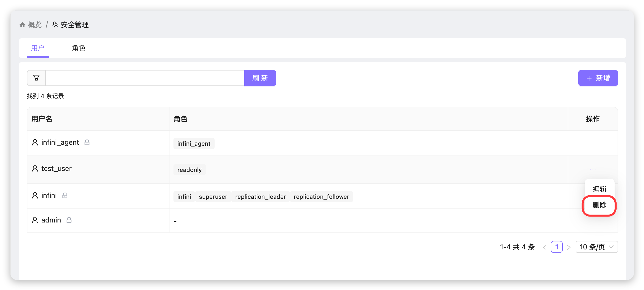
Task: Go to previous page arrow
Action: click(x=545, y=247)
